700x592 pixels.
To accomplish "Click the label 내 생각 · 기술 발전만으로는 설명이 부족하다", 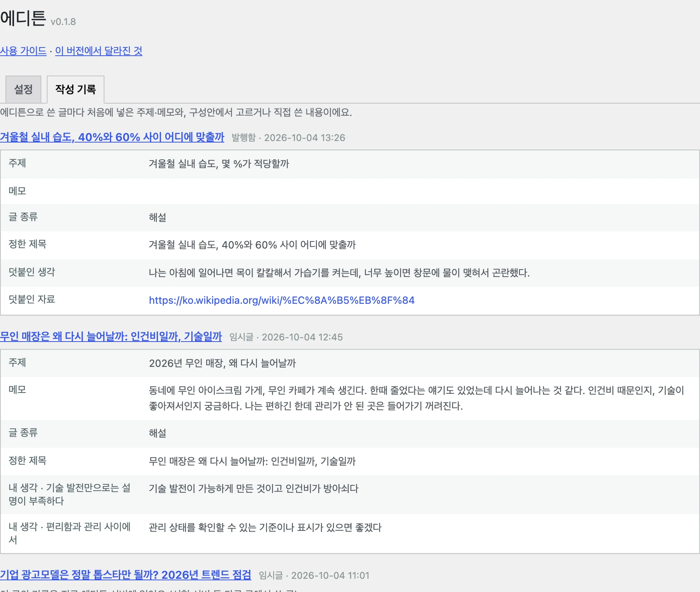I will click(x=70, y=494).
